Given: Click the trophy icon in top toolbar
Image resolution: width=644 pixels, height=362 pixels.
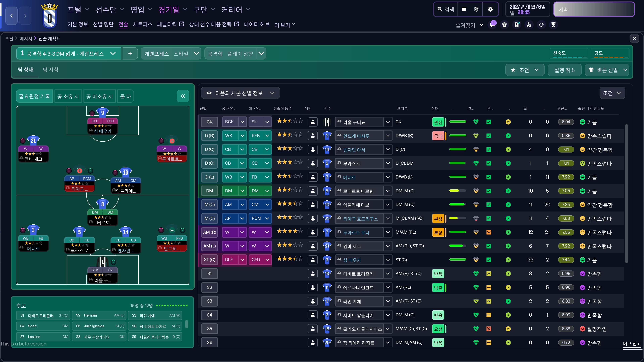Looking at the screenshot, I should click(553, 25).
